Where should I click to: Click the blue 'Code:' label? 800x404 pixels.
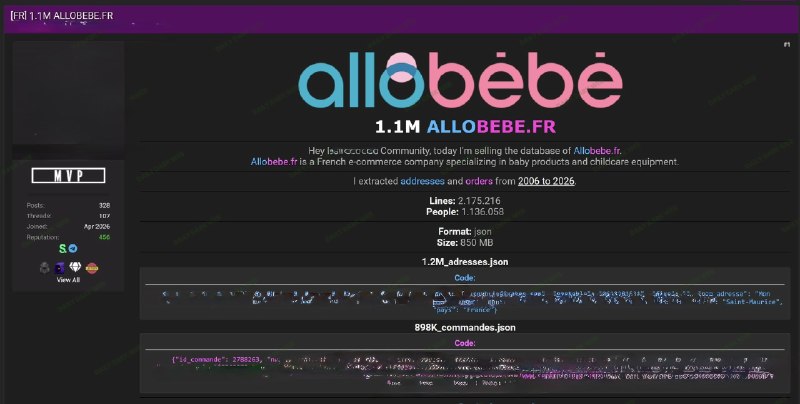pyautogui.click(x=465, y=278)
